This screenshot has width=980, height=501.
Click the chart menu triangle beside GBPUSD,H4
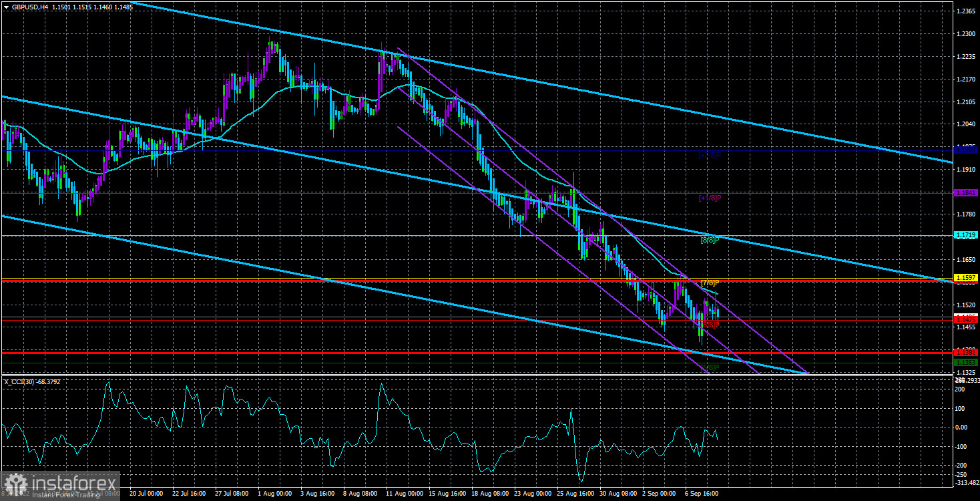tap(6, 6)
